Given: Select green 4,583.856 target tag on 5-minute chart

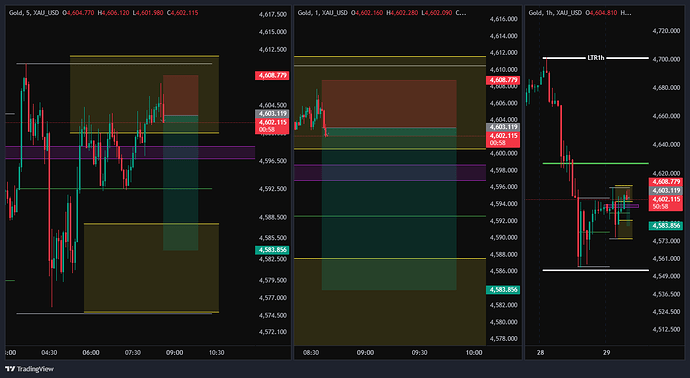Looking at the screenshot, I should click(272, 250).
